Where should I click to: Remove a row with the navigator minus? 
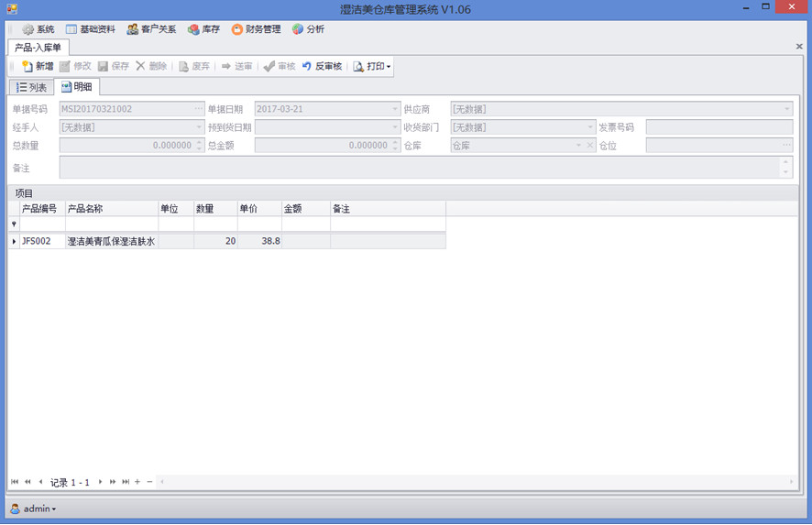point(149,482)
